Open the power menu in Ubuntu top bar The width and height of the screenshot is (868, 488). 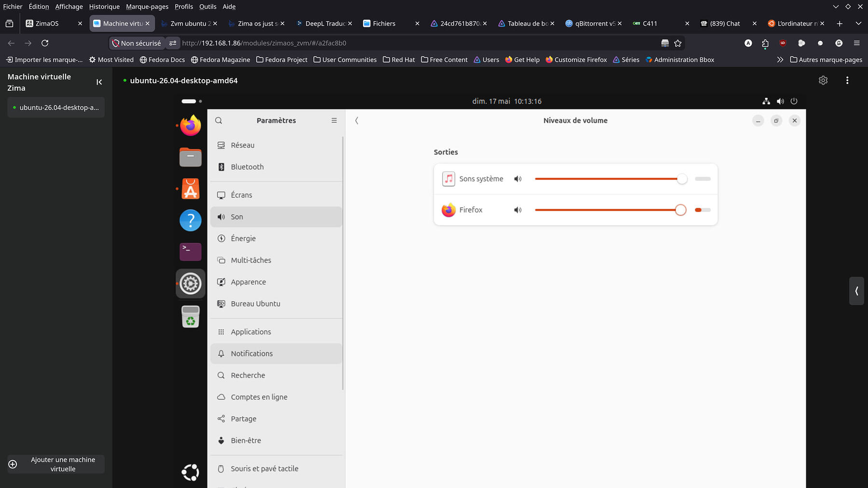click(794, 101)
